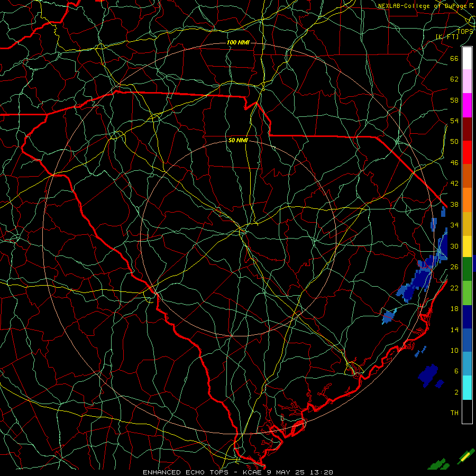The image size is (476, 476).
Task: Click the light blue 14 kft legend swatch
Action: point(467,363)
